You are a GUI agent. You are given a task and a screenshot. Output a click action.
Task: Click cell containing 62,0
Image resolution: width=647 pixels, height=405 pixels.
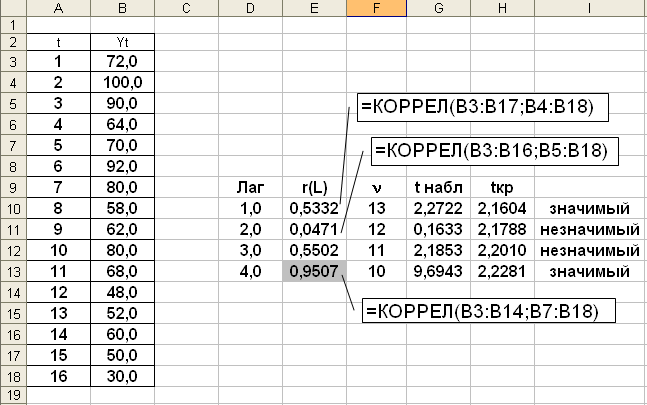tap(123, 230)
